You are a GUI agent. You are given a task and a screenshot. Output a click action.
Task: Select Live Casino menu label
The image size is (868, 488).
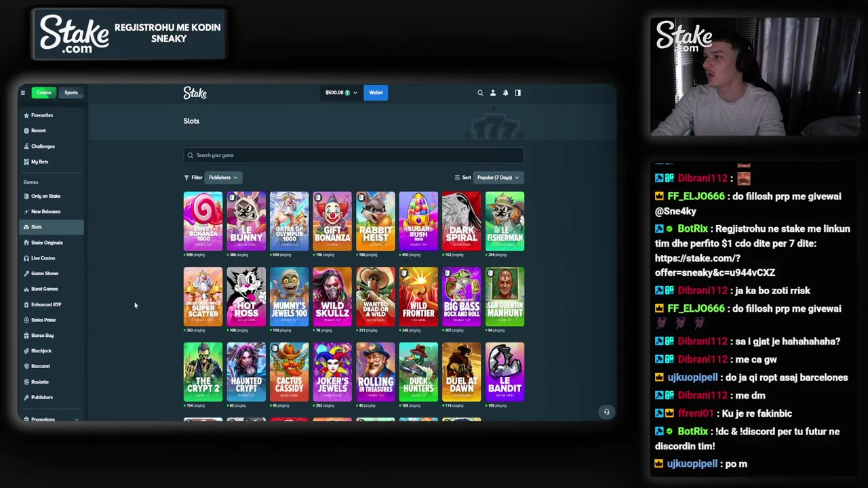(x=43, y=258)
